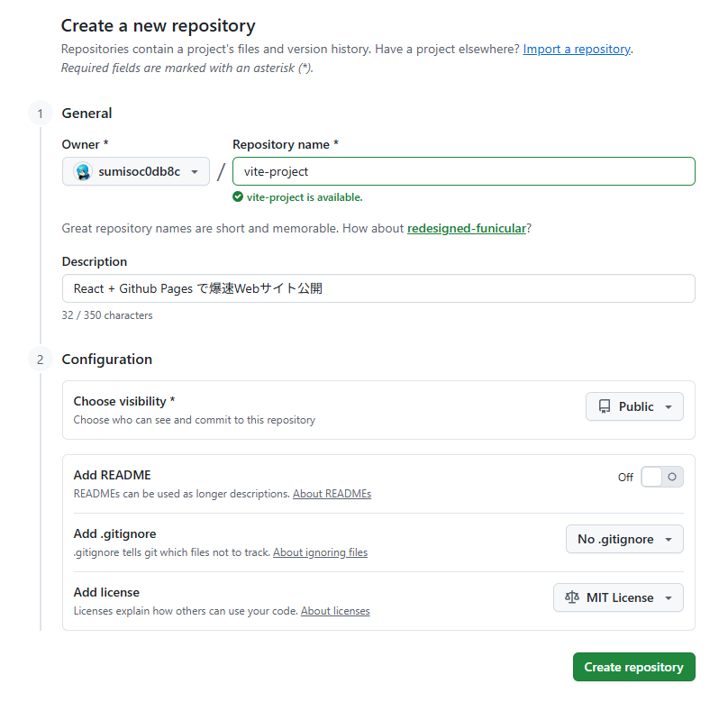The image size is (728, 711).
Task: Open the MIT License dropdown to change license
Action: [x=618, y=597]
